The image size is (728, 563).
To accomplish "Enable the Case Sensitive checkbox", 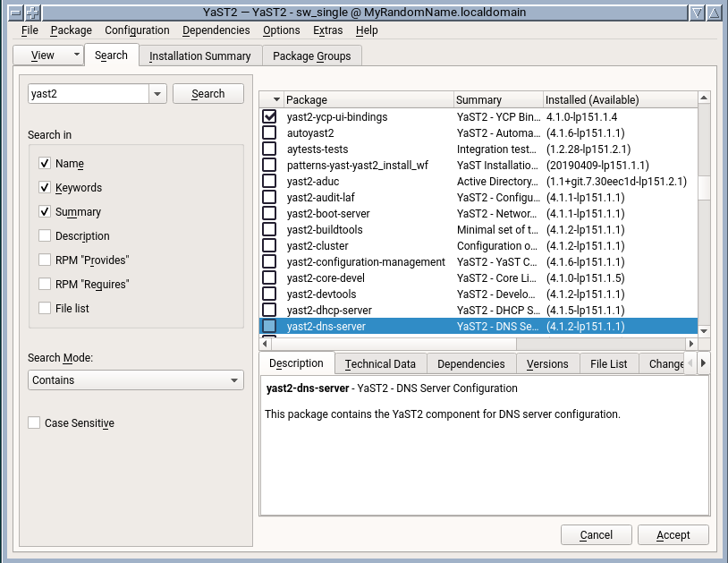I will (34, 423).
